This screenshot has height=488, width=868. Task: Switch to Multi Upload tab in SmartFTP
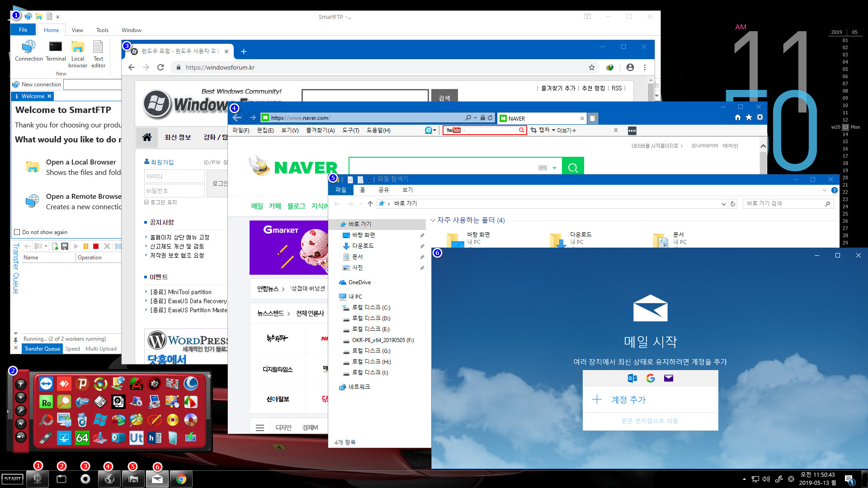tap(101, 349)
